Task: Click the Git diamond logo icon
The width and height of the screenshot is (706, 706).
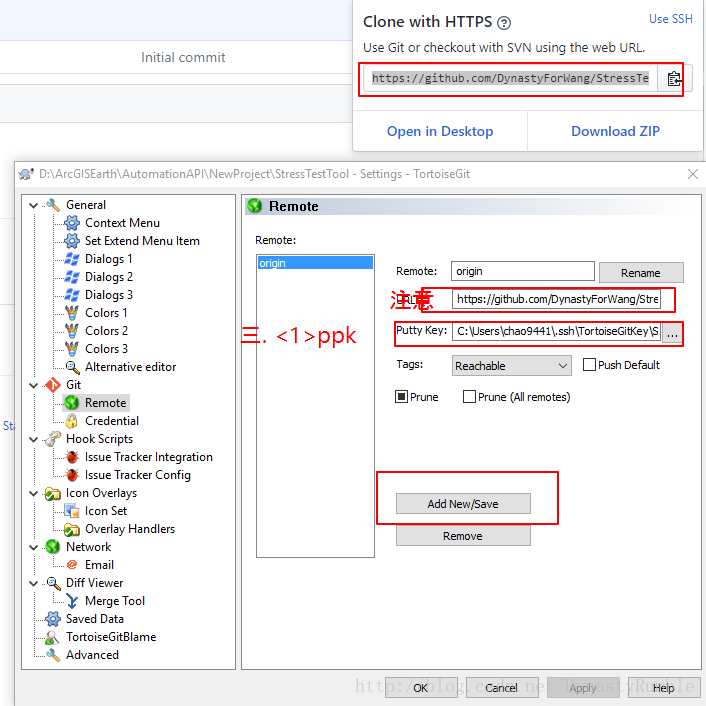Action: [x=53, y=385]
